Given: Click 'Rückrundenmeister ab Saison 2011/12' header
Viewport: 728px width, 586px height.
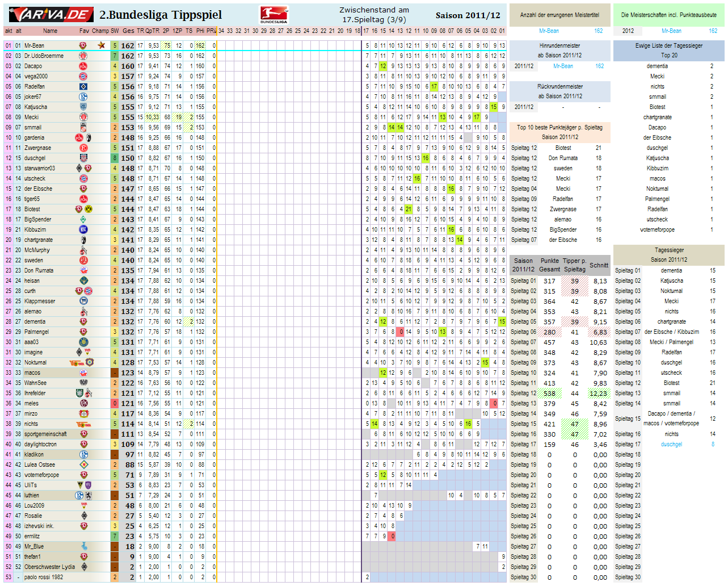Looking at the screenshot, I should (559, 91).
